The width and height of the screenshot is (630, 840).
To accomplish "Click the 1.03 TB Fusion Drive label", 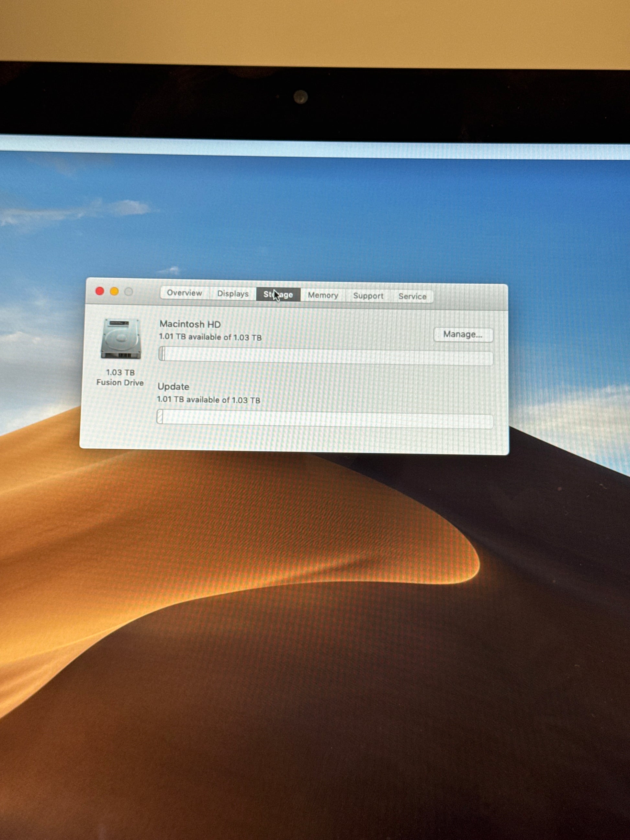I will [x=120, y=377].
